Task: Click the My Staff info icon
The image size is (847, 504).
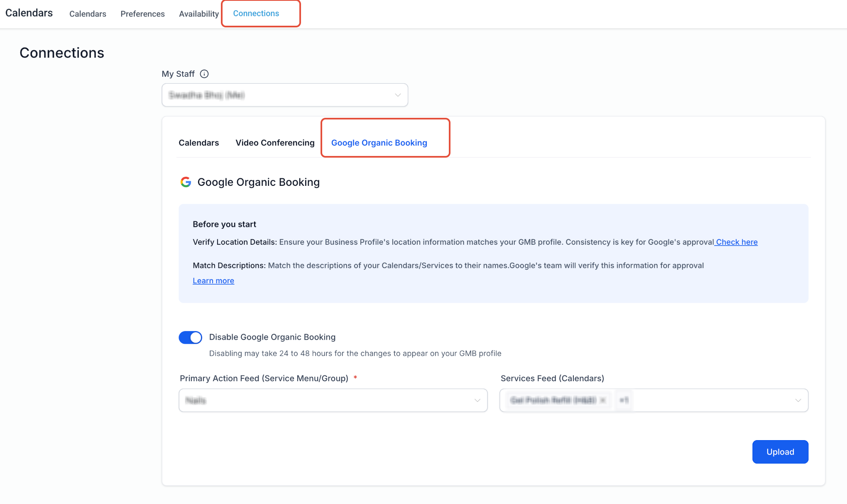Action: tap(204, 74)
